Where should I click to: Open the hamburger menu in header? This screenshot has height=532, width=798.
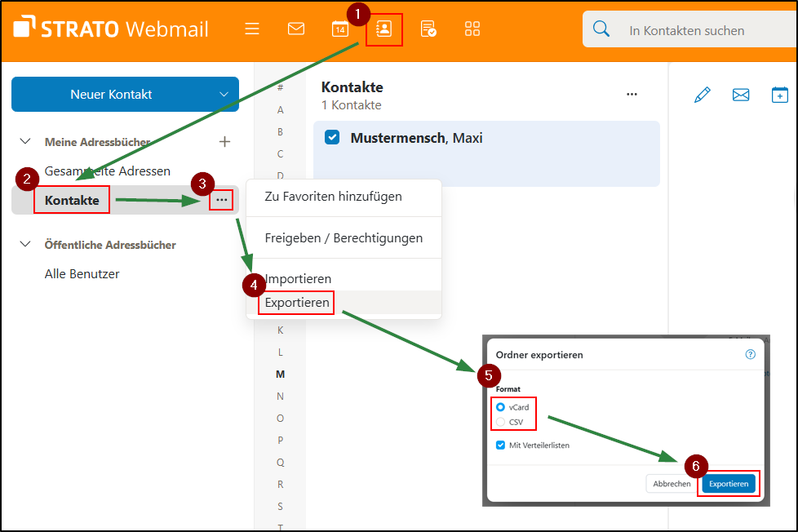[x=252, y=29]
